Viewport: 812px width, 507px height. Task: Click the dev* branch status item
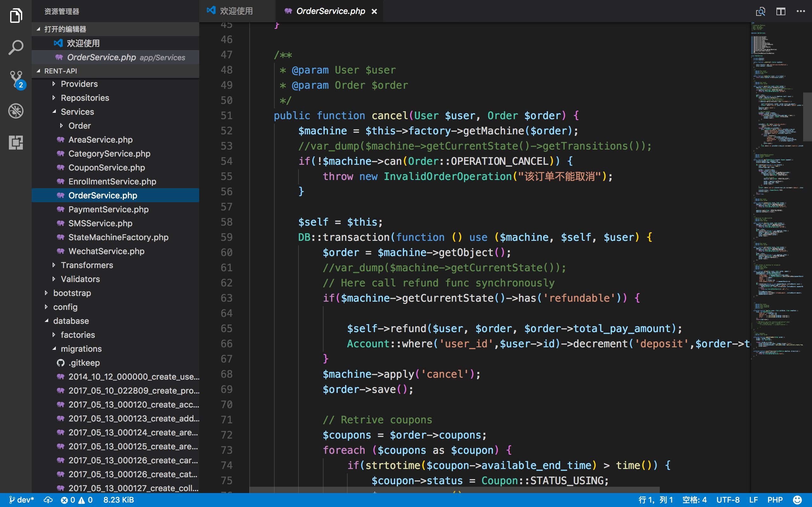tap(22, 500)
